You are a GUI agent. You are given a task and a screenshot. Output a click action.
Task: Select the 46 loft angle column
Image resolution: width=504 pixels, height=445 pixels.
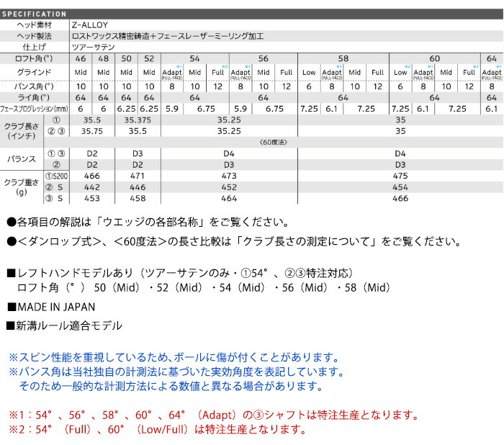pos(80,58)
